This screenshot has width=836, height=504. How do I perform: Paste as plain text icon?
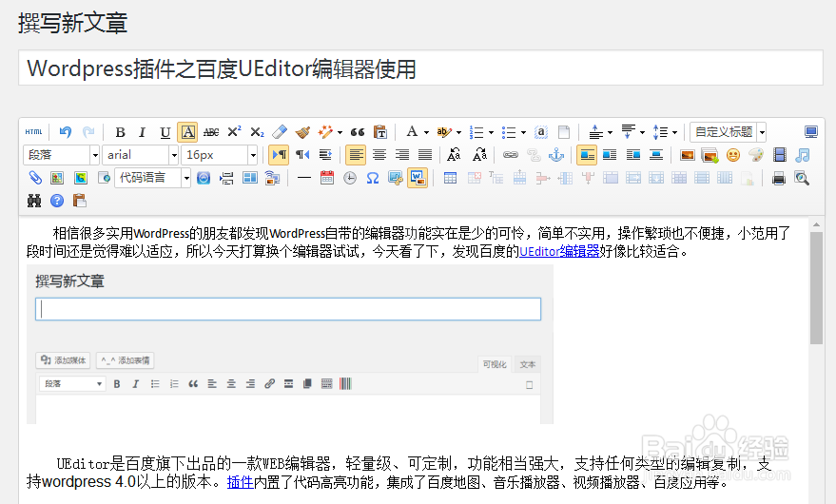(380, 132)
